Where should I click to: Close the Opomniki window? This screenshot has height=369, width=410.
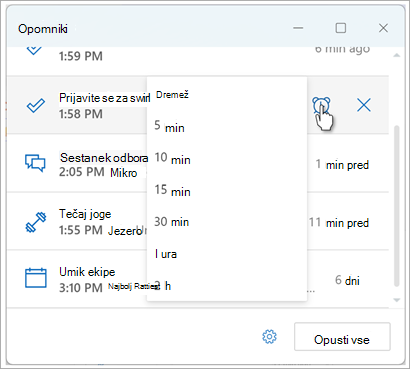point(383,28)
